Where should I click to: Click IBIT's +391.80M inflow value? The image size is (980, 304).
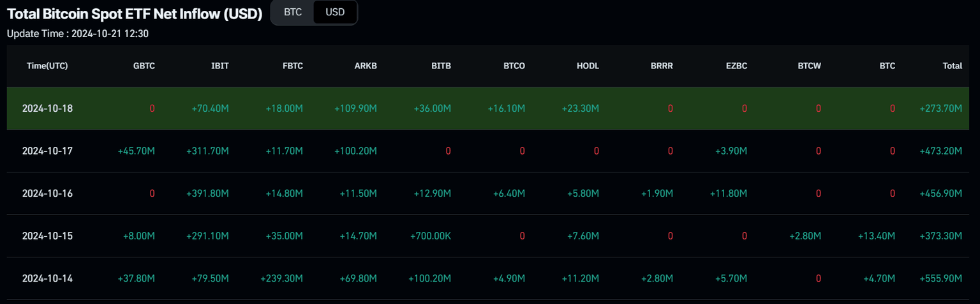click(207, 194)
